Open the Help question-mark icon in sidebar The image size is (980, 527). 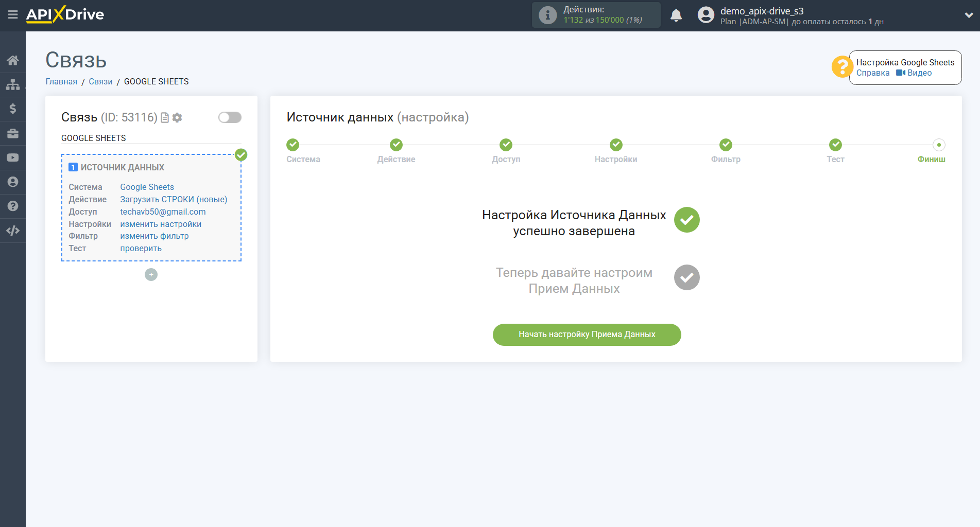click(13, 206)
